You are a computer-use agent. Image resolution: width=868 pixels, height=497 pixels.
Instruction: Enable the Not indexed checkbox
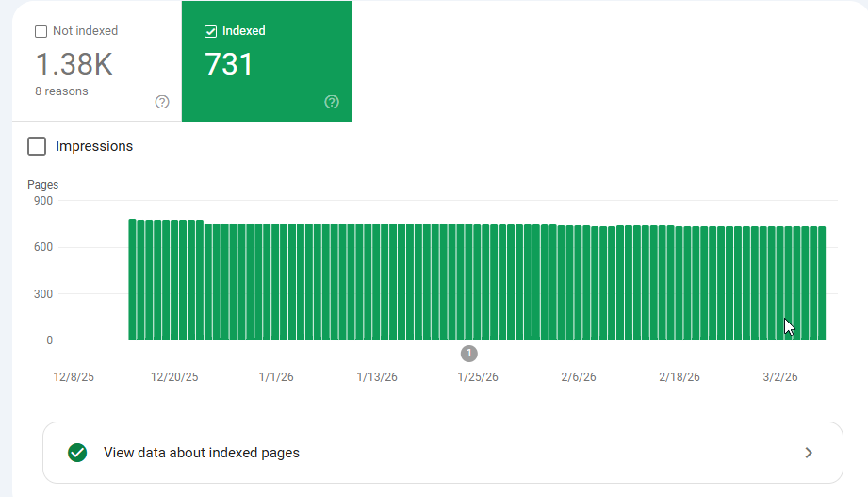pyautogui.click(x=41, y=31)
